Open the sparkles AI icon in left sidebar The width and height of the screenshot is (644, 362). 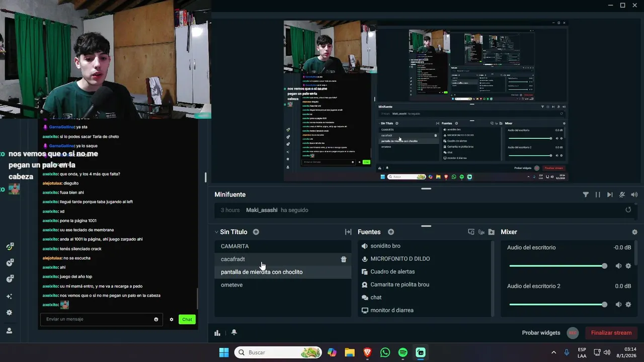tap(9, 297)
